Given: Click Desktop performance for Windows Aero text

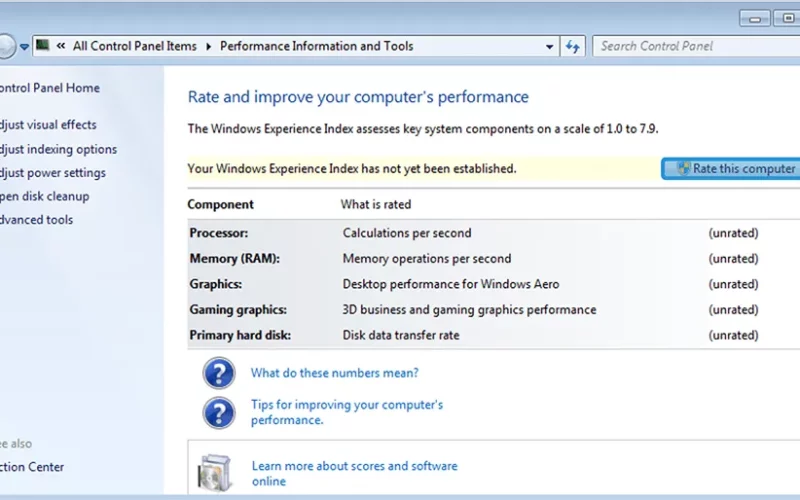Looking at the screenshot, I should tap(451, 284).
